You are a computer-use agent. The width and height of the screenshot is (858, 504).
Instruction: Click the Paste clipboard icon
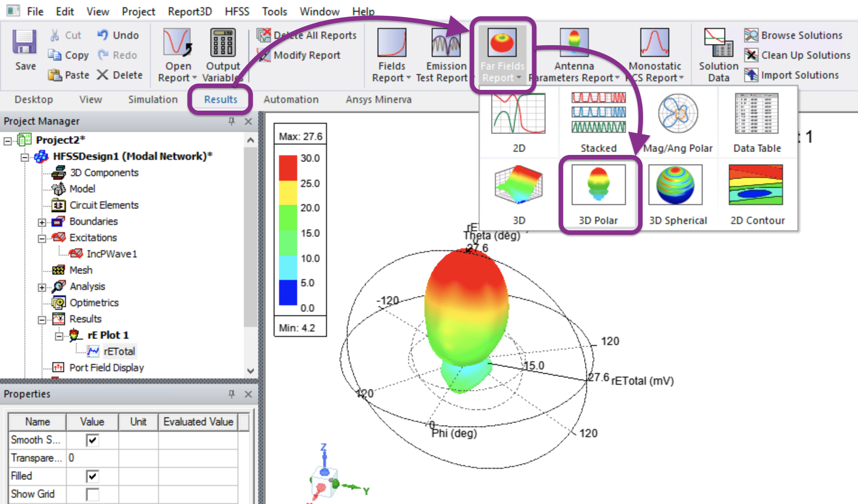(x=55, y=75)
